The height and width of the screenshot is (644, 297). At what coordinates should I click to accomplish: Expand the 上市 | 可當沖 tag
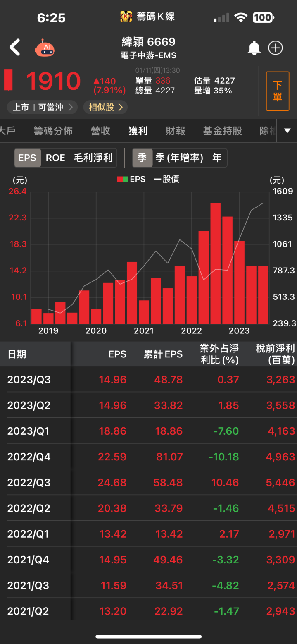[42, 108]
